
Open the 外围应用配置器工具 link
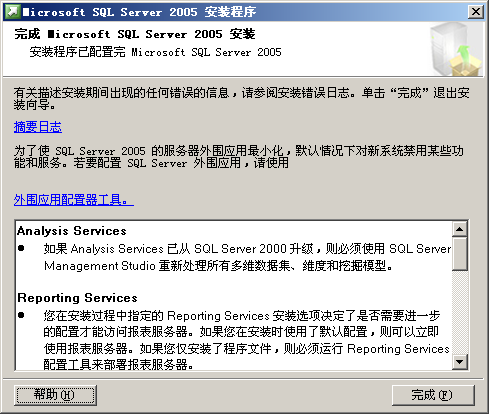(x=74, y=200)
